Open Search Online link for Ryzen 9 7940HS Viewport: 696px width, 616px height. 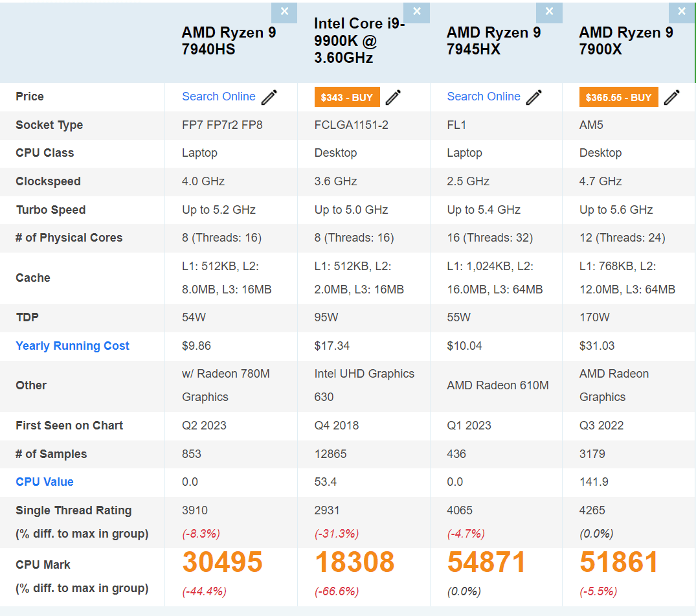[218, 97]
